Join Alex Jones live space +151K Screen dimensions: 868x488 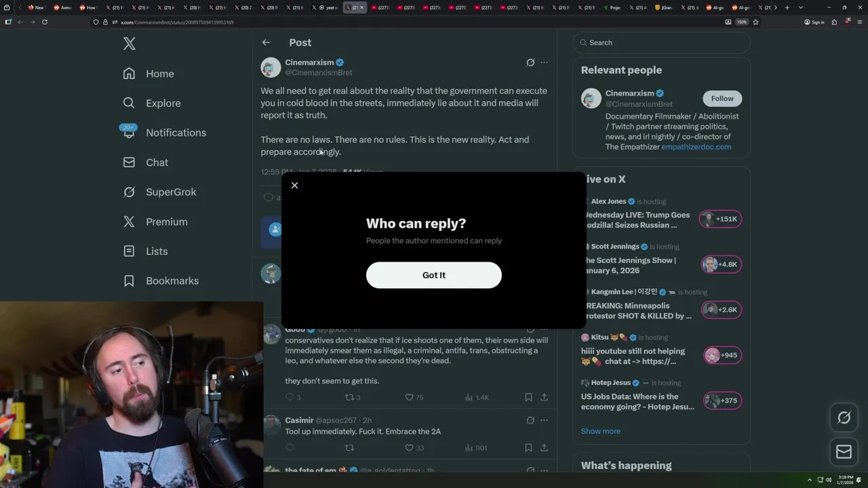click(720, 219)
